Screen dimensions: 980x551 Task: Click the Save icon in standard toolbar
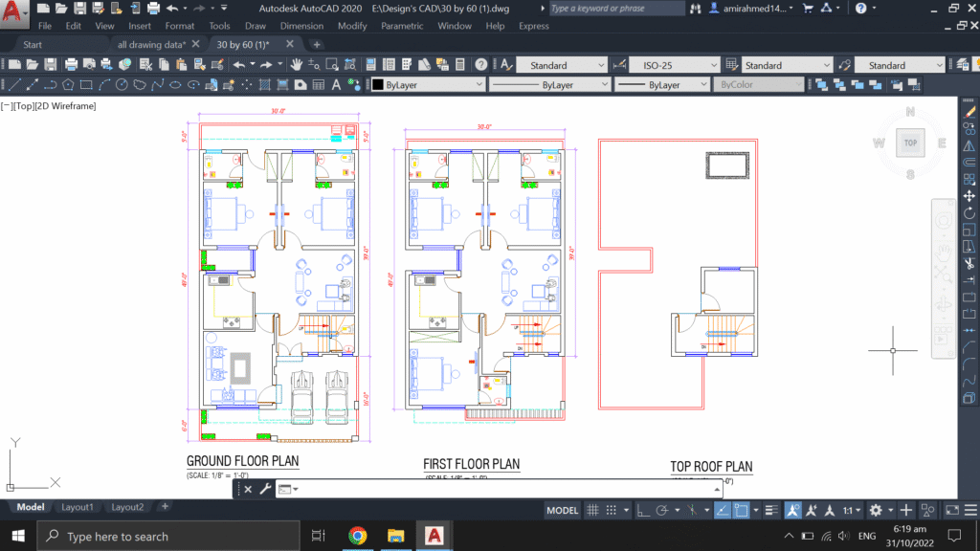click(51, 65)
